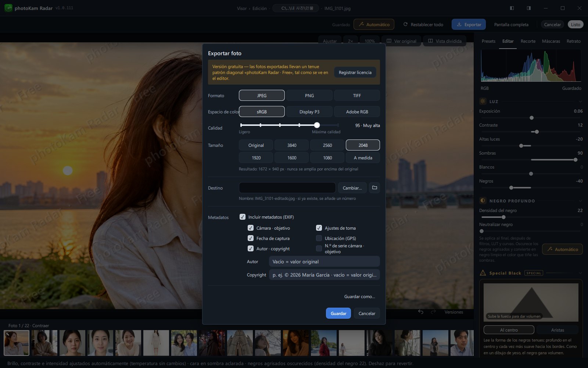Image resolution: width=588 pixels, height=368 pixels.
Task: Click the Calidad quality slider handle
Action: [317, 125]
